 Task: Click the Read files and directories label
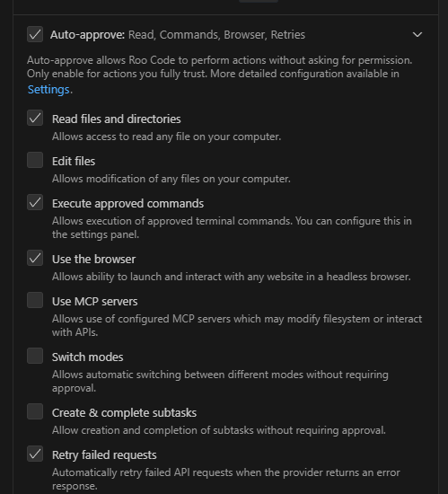point(117,119)
